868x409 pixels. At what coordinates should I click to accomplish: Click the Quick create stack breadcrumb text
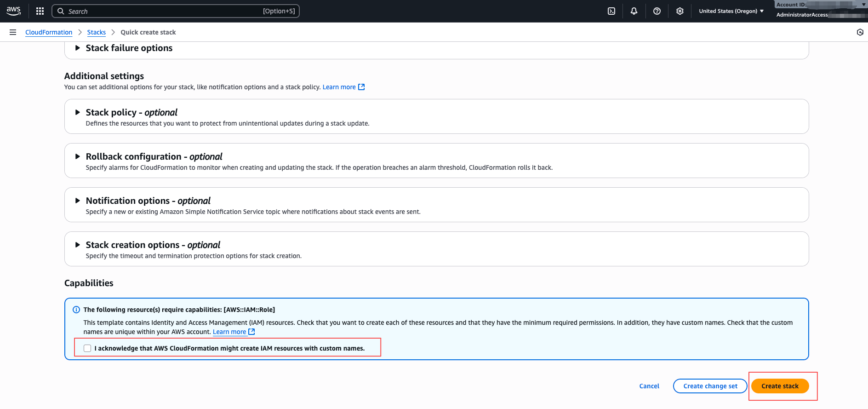point(148,32)
